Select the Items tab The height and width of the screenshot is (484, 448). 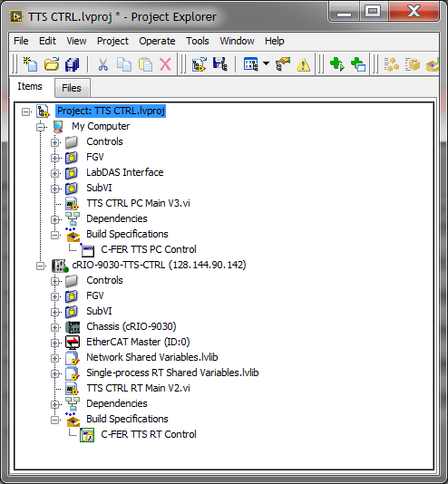(x=30, y=86)
